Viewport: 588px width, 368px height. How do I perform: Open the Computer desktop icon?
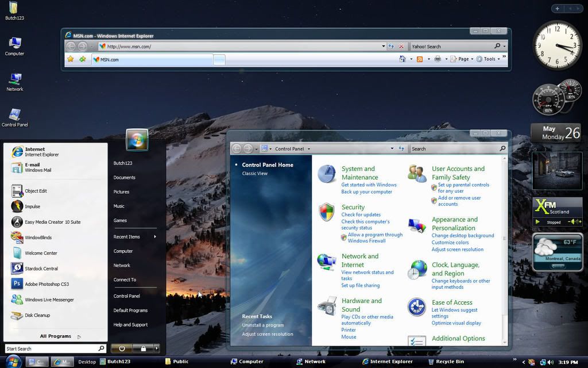(14, 47)
